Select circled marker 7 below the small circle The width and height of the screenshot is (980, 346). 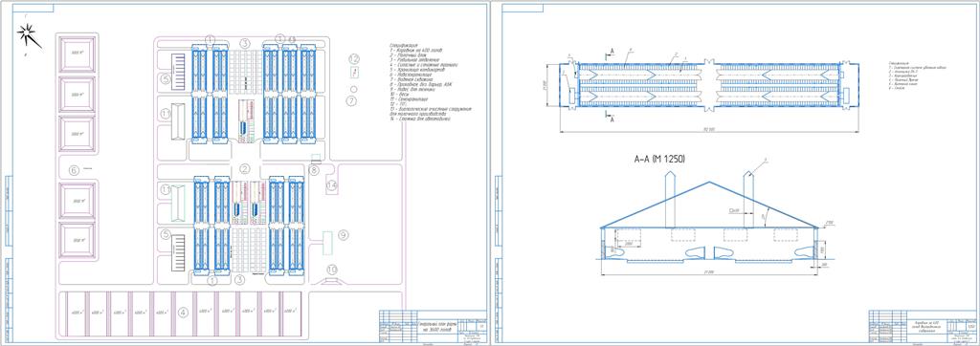tap(351, 100)
